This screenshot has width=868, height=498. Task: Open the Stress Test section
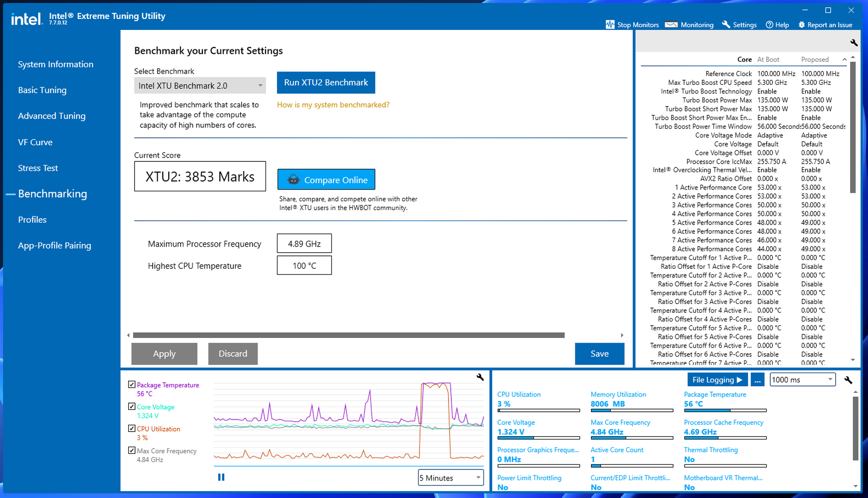click(38, 168)
